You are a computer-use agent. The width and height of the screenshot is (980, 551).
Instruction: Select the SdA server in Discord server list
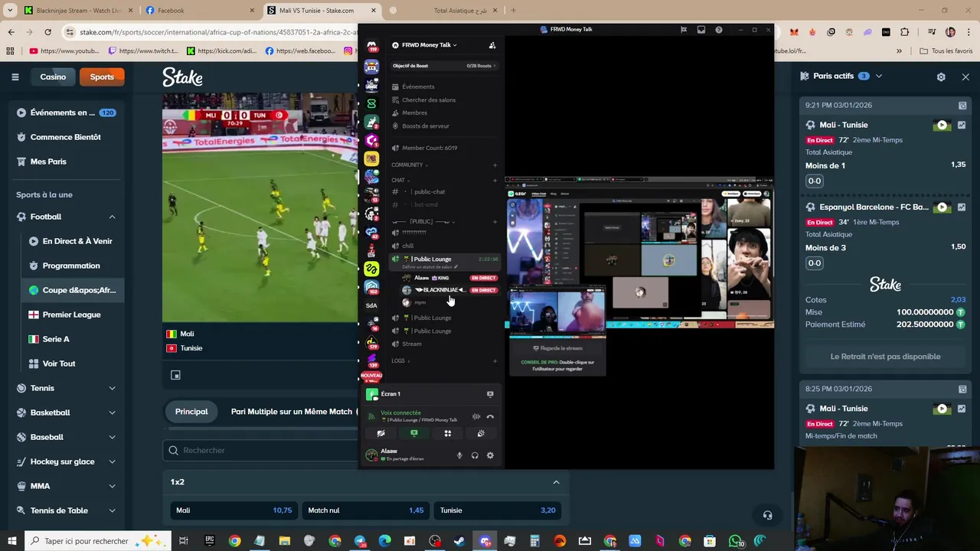(371, 305)
